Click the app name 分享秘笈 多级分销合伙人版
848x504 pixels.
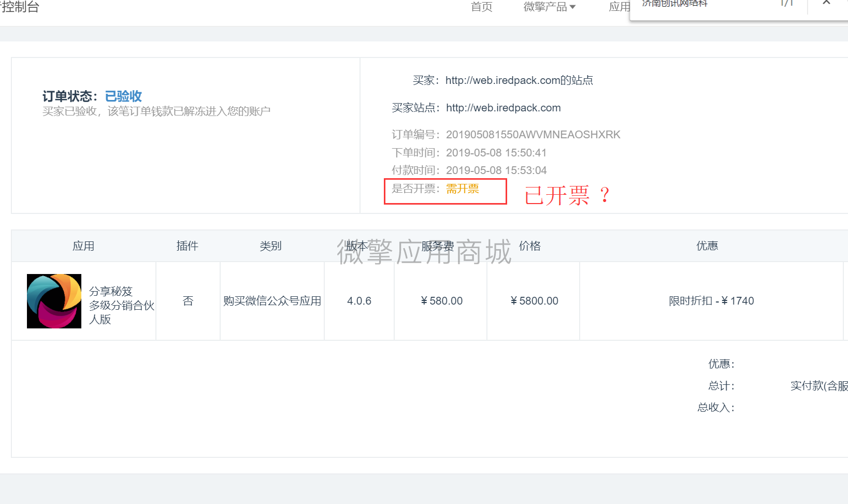[x=122, y=305]
